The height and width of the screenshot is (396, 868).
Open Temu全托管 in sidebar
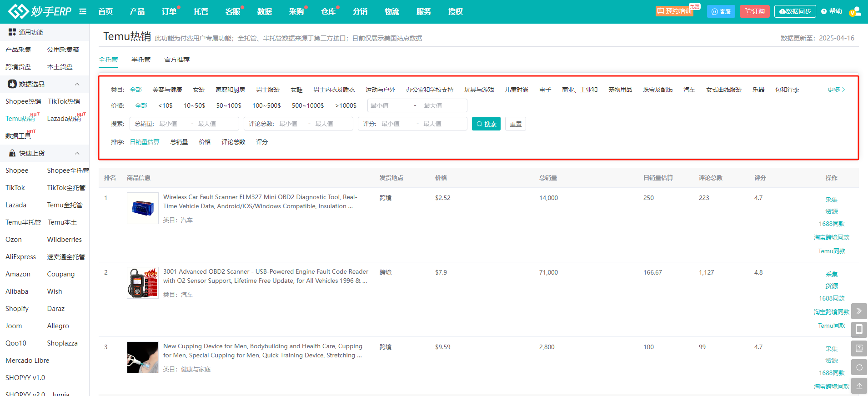click(x=65, y=205)
